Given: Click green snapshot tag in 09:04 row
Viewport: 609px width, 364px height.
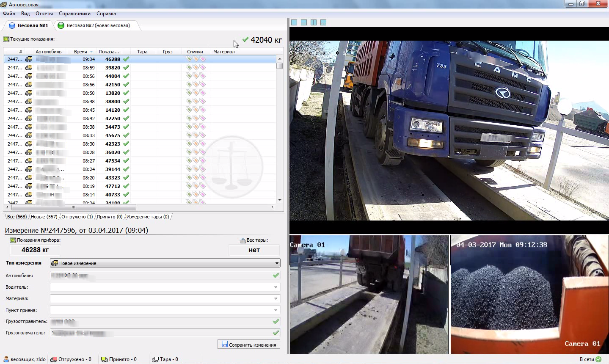Looking at the screenshot, I should click(x=189, y=59).
